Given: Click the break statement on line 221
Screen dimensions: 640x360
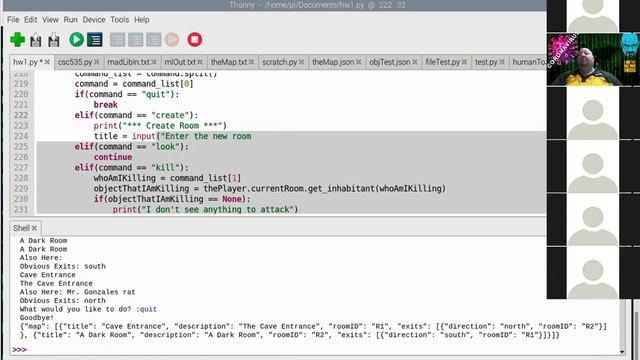Looking at the screenshot, I should click(105, 104).
